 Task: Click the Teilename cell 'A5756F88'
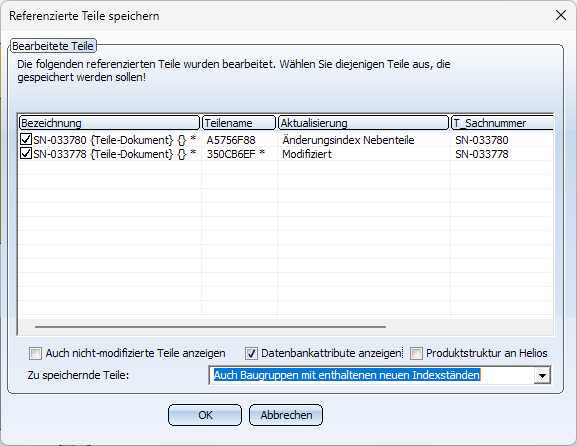tap(231, 140)
